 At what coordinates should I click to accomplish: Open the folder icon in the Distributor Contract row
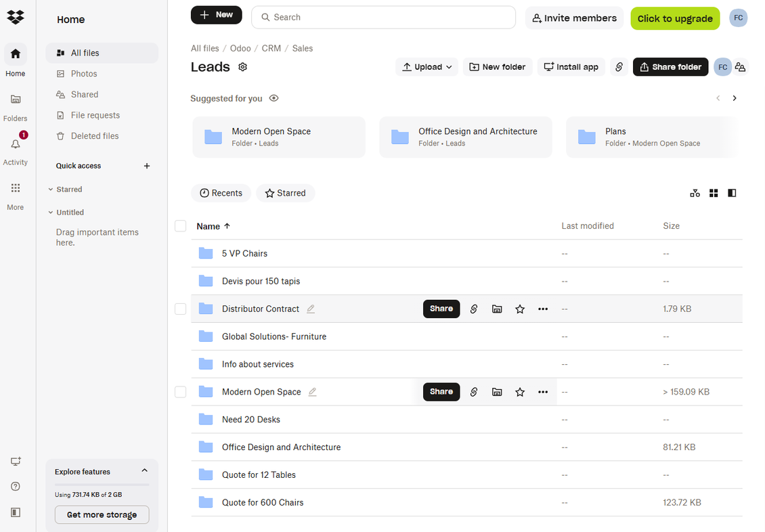[x=497, y=309]
